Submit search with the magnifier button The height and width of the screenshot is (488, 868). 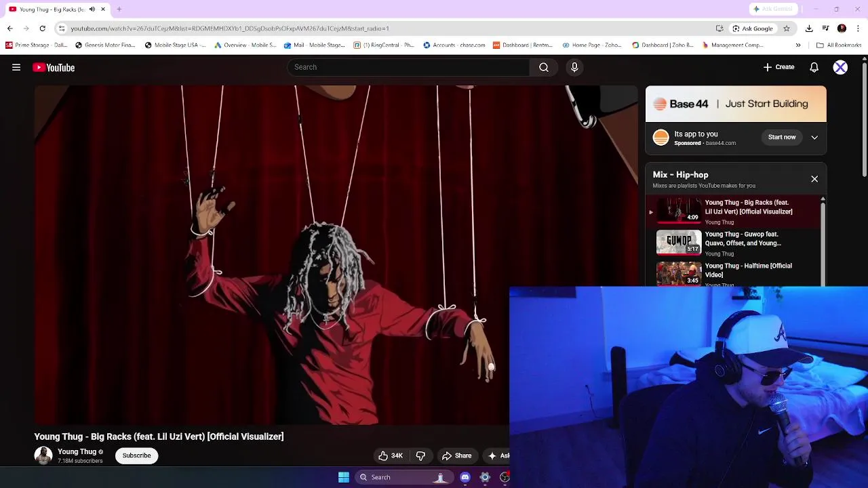tap(544, 67)
